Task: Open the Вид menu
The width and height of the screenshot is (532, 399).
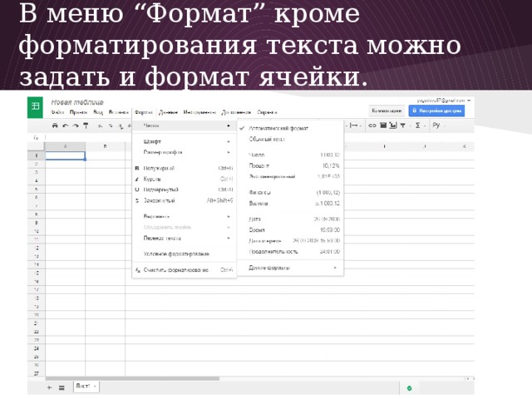Action: pyautogui.click(x=98, y=112)
